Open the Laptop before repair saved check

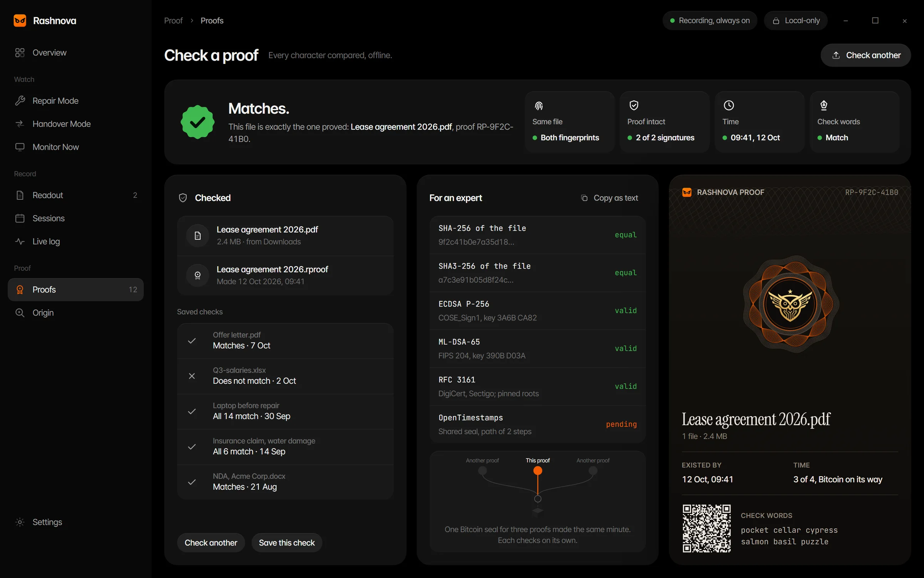(285, 412)
